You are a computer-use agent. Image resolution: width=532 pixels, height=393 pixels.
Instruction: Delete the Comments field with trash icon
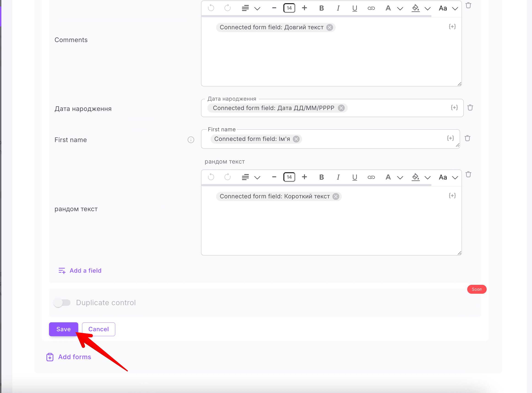tap(468, 5)
